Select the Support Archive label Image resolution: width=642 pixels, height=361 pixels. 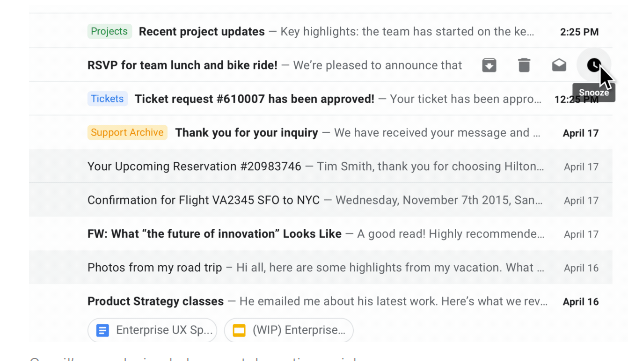pos(127,133)
